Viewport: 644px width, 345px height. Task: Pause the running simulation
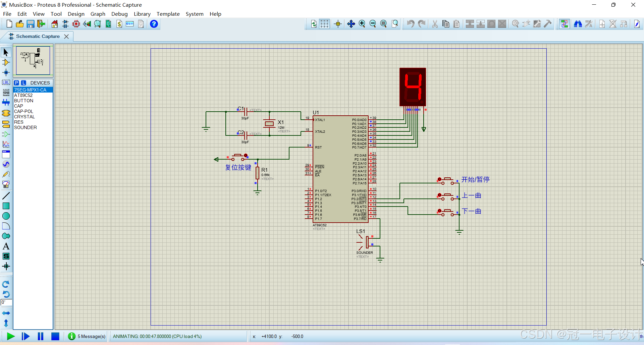pyautogui.click(x=41, y=336)
